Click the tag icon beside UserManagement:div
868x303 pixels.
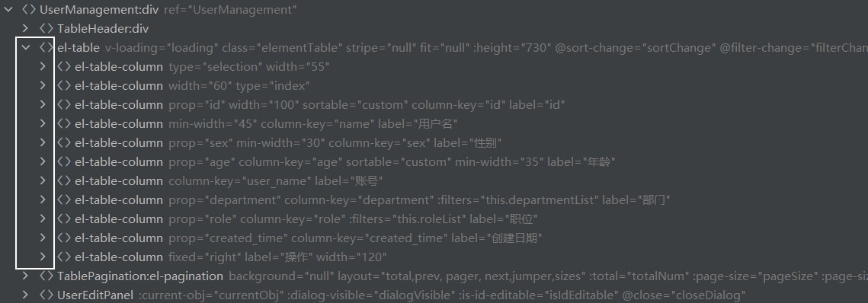[29, 9]
